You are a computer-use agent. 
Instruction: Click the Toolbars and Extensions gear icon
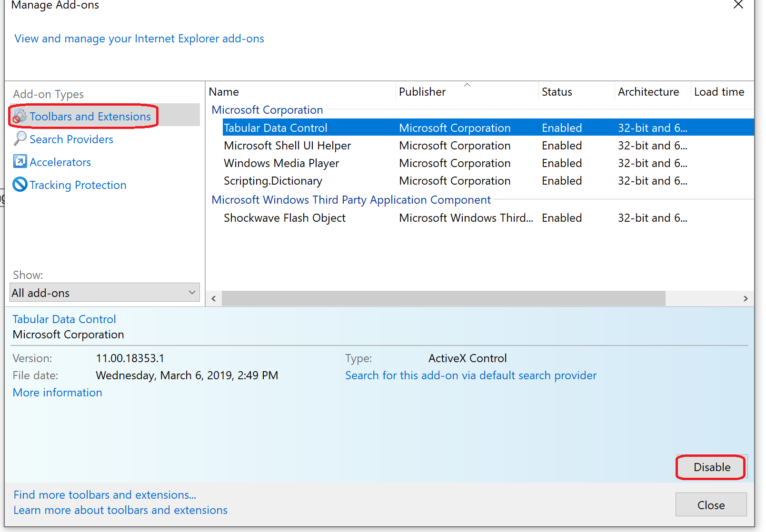pyautogui.click(x=20, y=116)
